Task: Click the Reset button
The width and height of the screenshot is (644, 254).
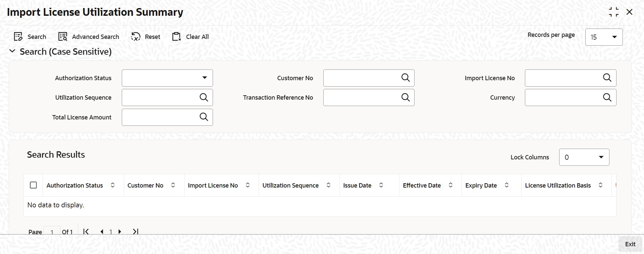Action: point(146,37)
